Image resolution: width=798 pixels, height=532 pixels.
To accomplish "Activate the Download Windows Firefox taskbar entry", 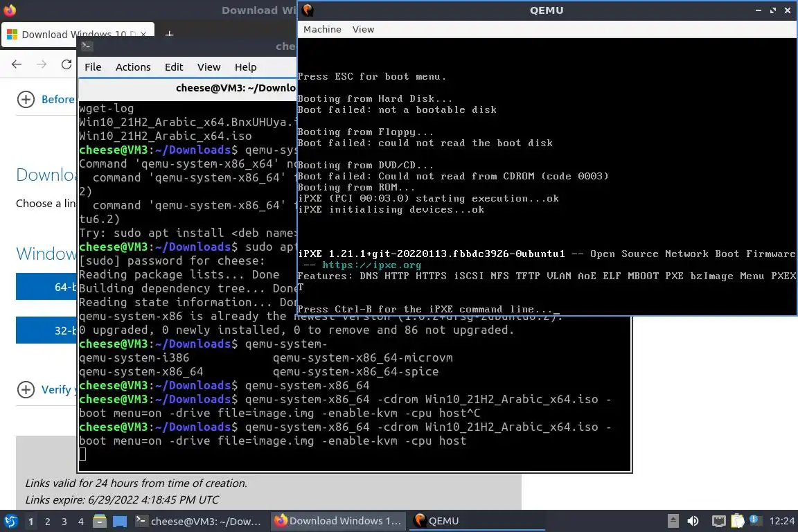I will 338,521.
